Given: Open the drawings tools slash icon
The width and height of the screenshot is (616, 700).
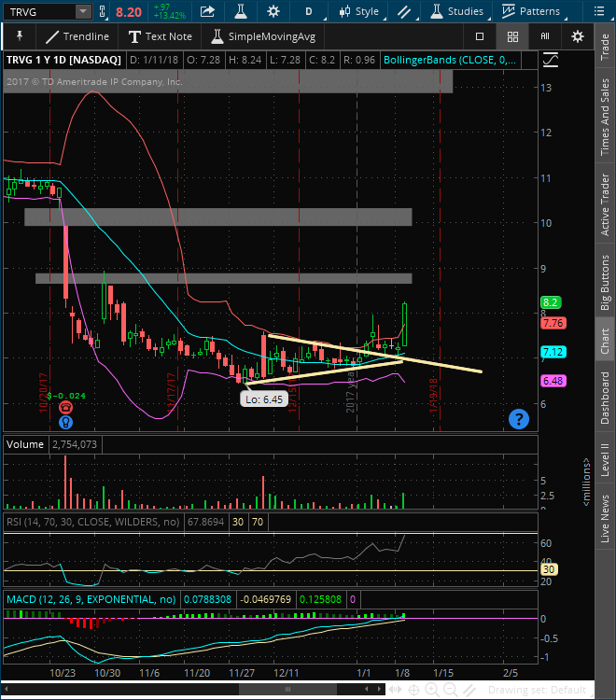Looking at the screenshot, I should coord(404,11).
